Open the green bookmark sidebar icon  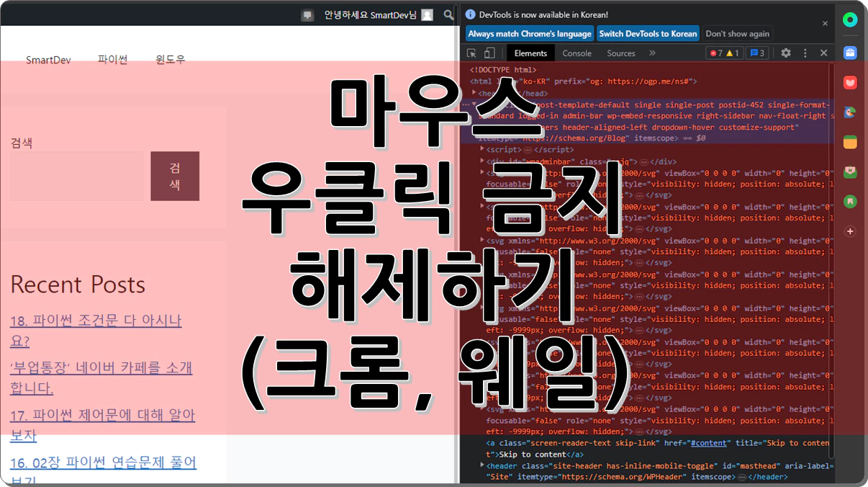850,202
